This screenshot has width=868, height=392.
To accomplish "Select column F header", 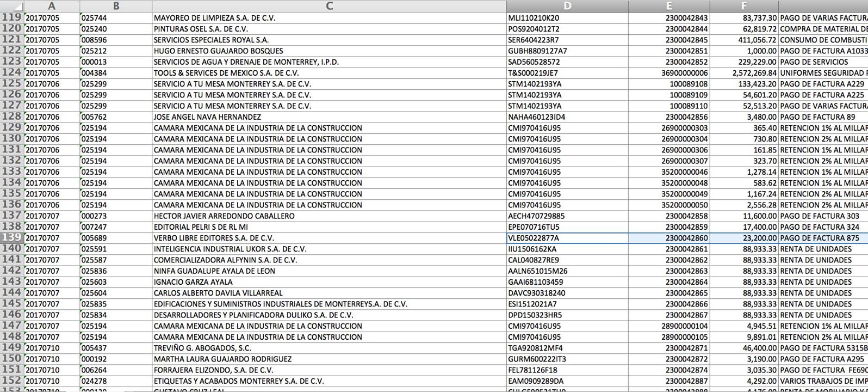I will (743, 6).
